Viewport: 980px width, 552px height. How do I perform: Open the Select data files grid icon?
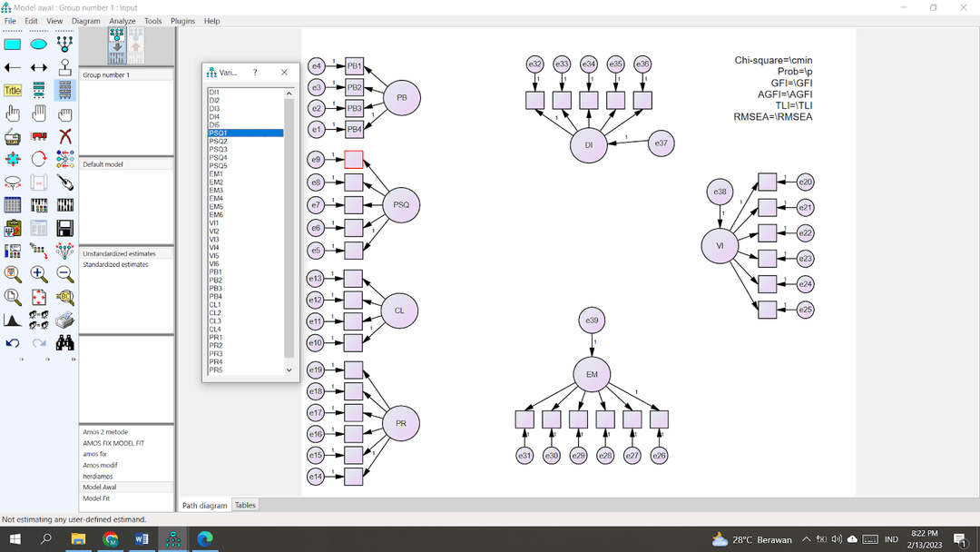click(x=13, y=205)
